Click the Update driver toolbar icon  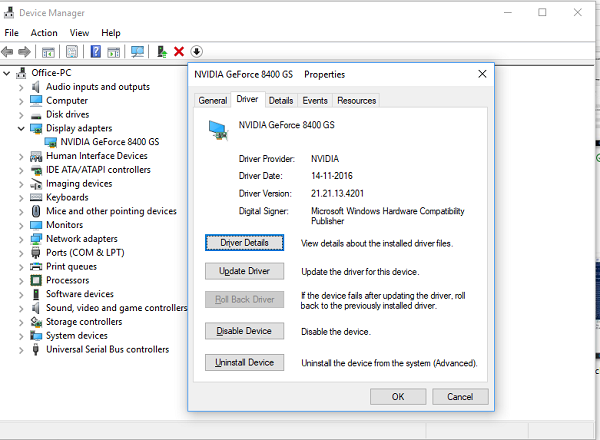(x=161, y=51)
